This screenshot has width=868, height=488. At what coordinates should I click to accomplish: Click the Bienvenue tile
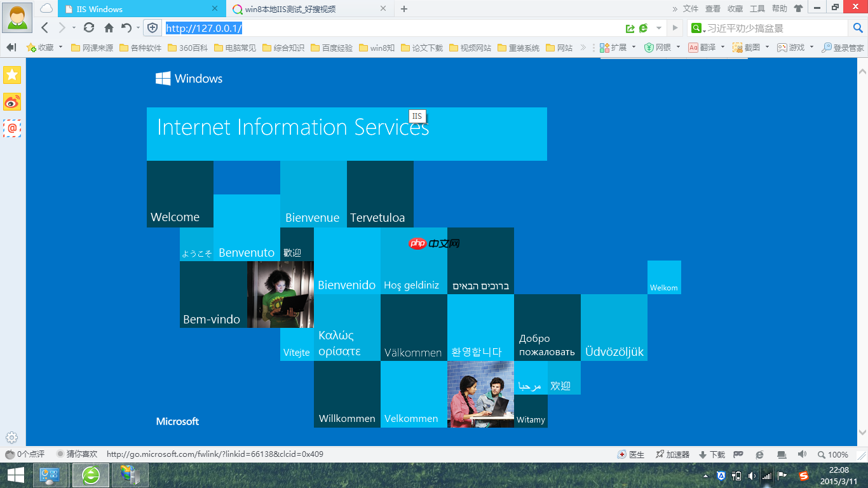pos(313,194)
